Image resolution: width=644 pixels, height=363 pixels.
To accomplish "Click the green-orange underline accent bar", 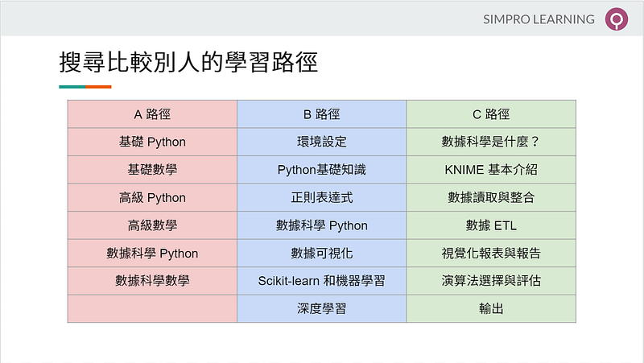I will pos(85,86).
